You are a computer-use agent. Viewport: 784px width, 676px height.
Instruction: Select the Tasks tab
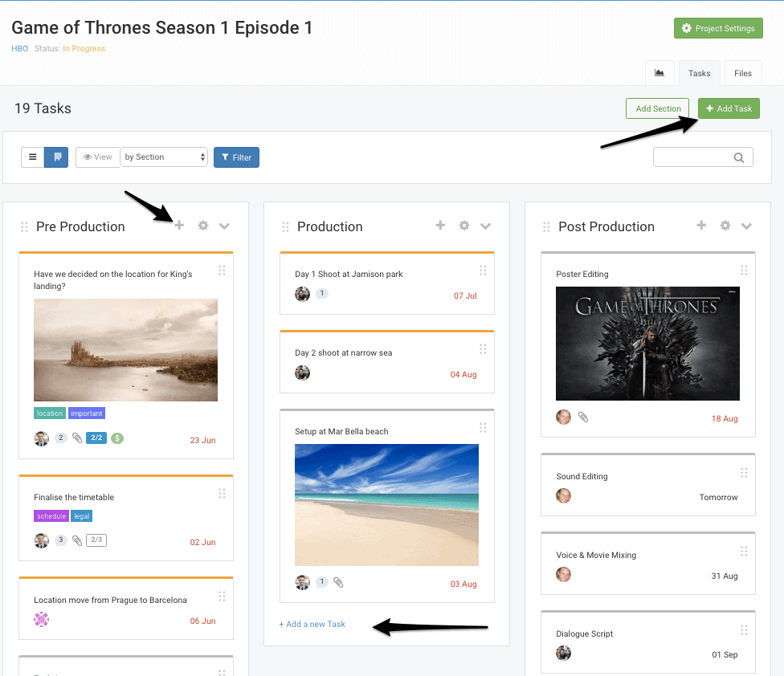(699, 72)
